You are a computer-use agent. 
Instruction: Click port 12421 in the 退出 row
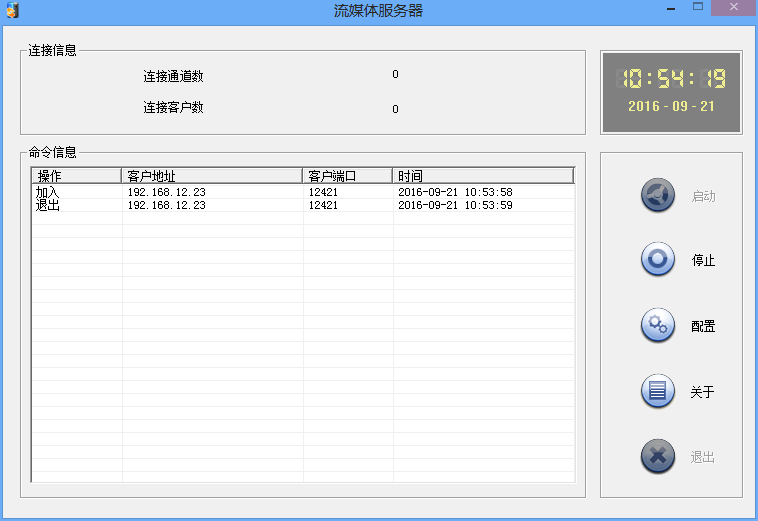tap(323, 205)
